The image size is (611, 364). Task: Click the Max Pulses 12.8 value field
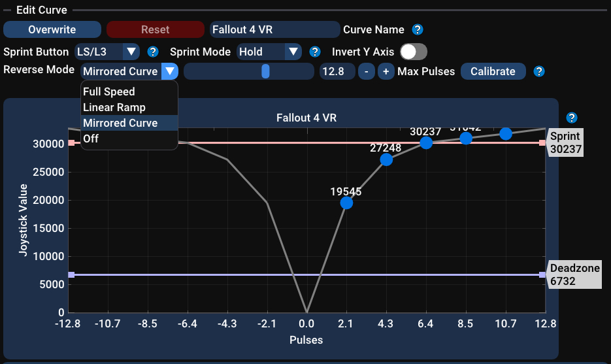pos(337,71)
